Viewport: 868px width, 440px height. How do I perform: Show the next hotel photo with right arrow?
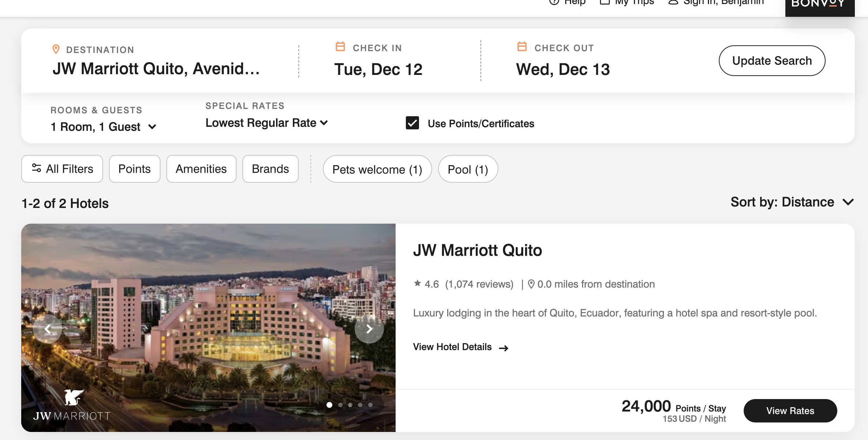tap(369, 329)
